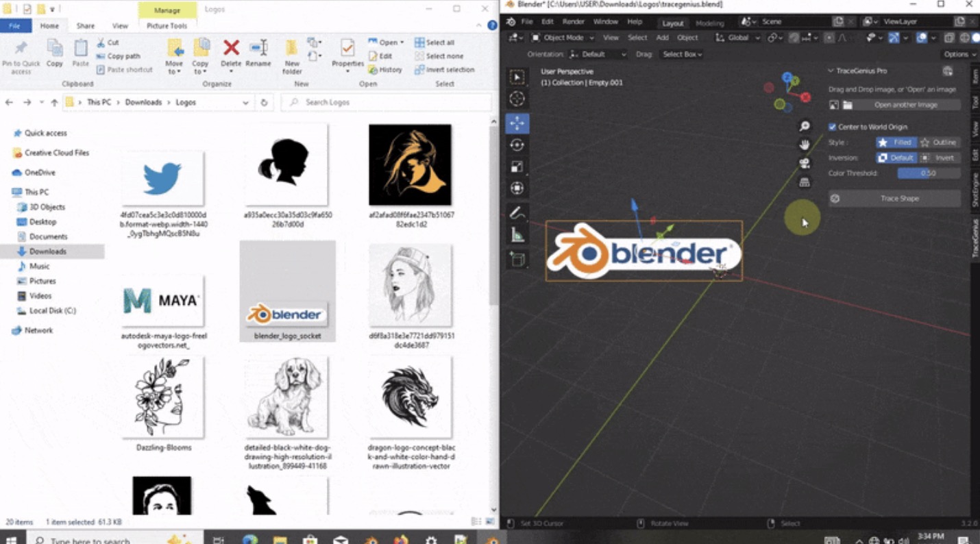Open the TraceGenius sidebar tab
Image resolution: width=980 pixels, height=544 pixels.
[x=975, y=238]
